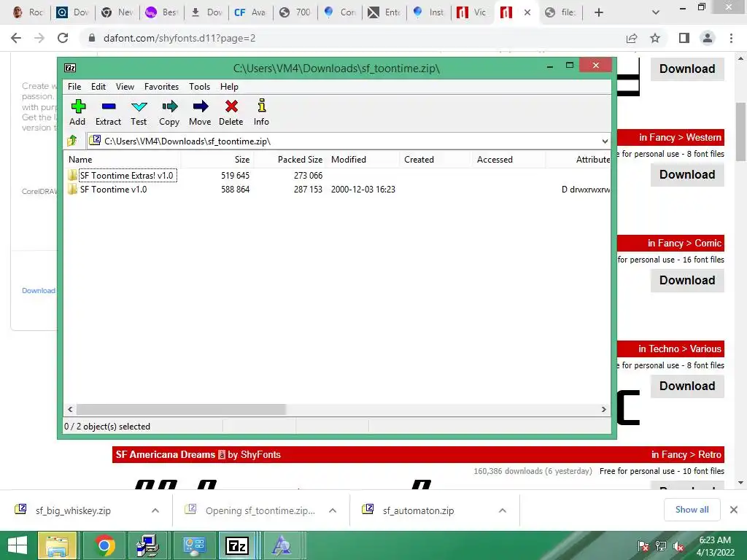
Task: Open SF Americana Dreams font link
Action: coord(166,455)
